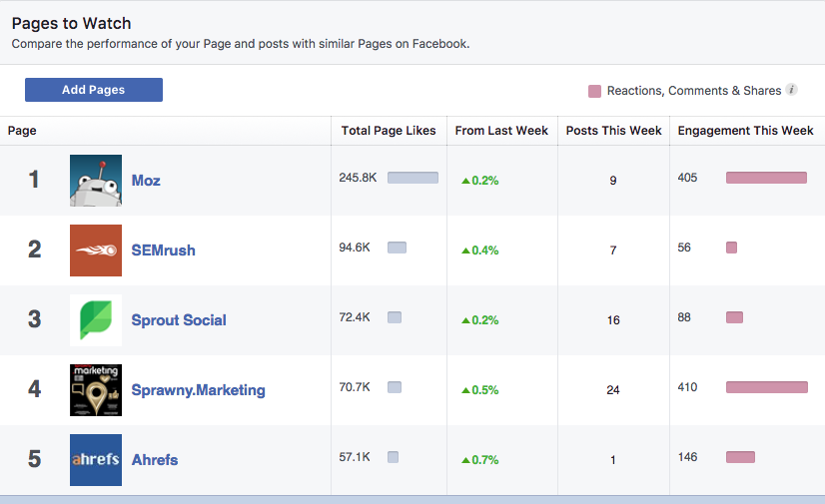Click the From Last Week column header
Image resolution: width=825 pixels, height=504 pixels.
tap(501, 131)
